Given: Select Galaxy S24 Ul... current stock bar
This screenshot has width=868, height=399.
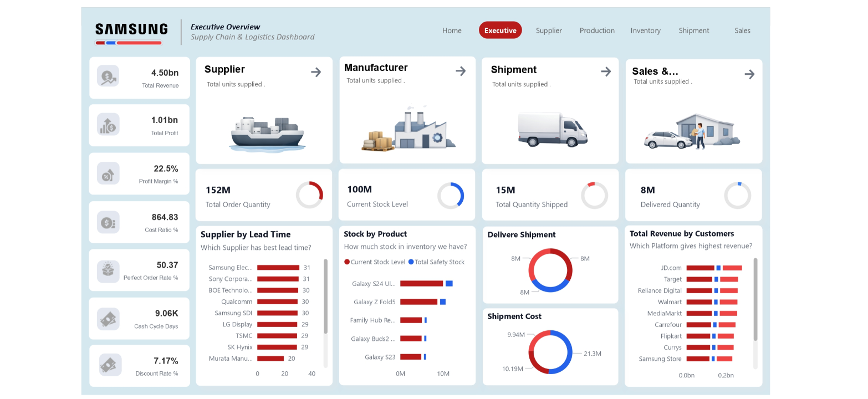Looking at the screenshot, I should tap(422, 283).
